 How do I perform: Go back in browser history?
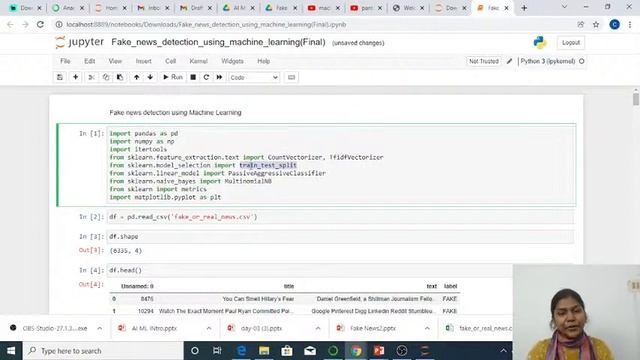point(10,24)
